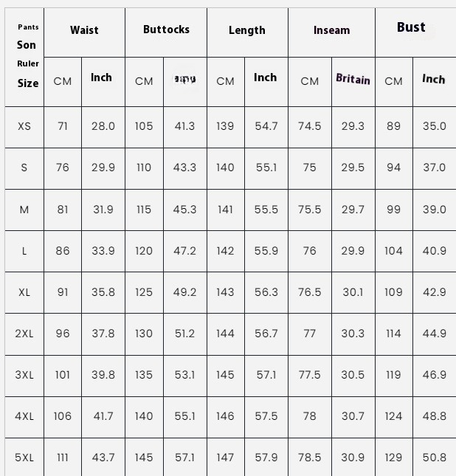The image size is (456, 476).
Task: Click the M row waist inch value 31.9
Action: click(103, 210)
